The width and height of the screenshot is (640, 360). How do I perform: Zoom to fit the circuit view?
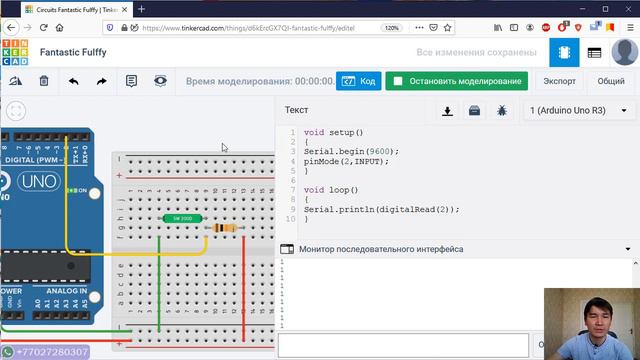click(16, 111)
